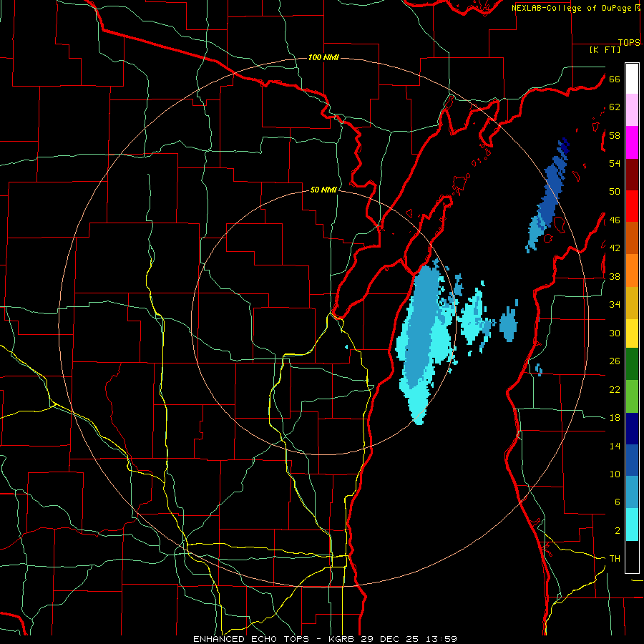Click the '34' legend value
The height and width of the screenshot is (644, 644).
point(615,305)
